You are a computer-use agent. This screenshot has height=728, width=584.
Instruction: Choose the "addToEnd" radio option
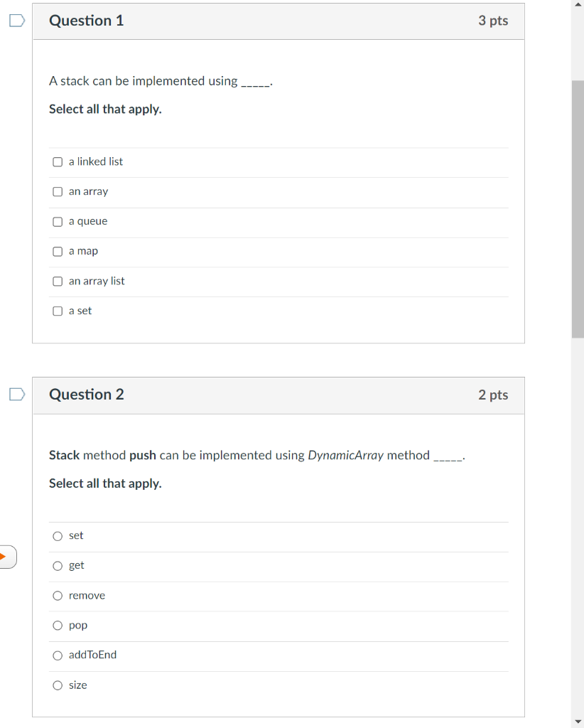coord(58,655)
